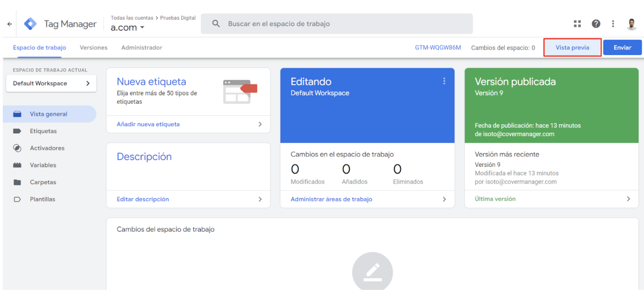The width and height of the screenshot is (644, 290).
Task: Click the Nueva etiqueta tag illustration
Action: pos(240,92)
